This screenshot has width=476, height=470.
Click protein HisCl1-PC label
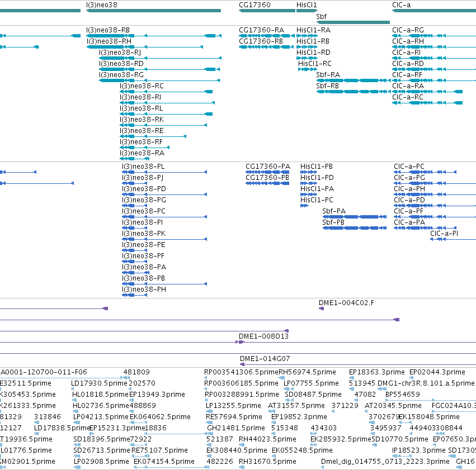click(317, 200)
